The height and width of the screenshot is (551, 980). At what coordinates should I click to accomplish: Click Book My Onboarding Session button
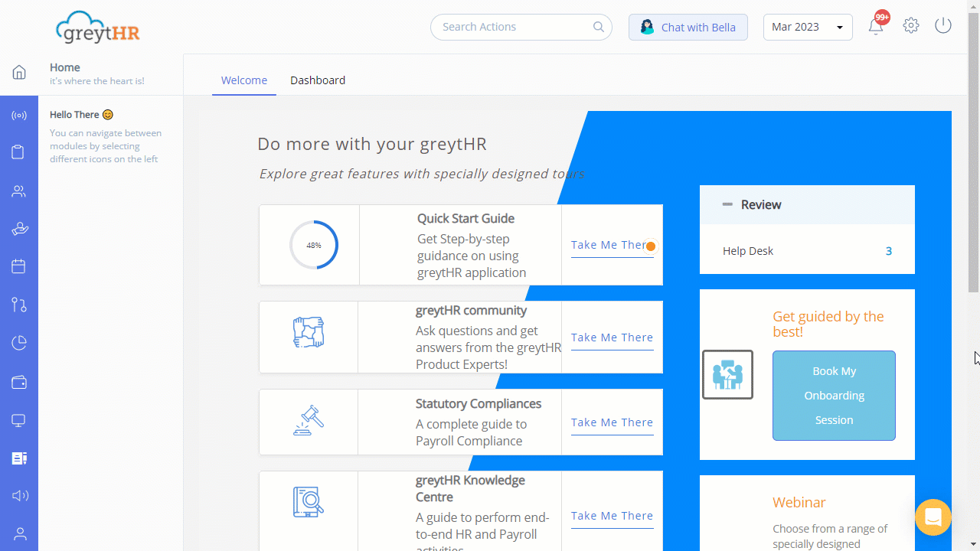click(834, 396)
